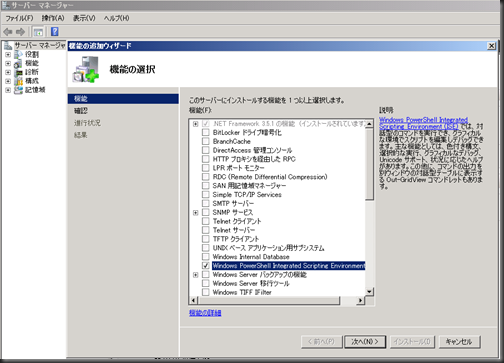
Task: Click the Back arrow toolbar icon
Action: click(8, 32)
